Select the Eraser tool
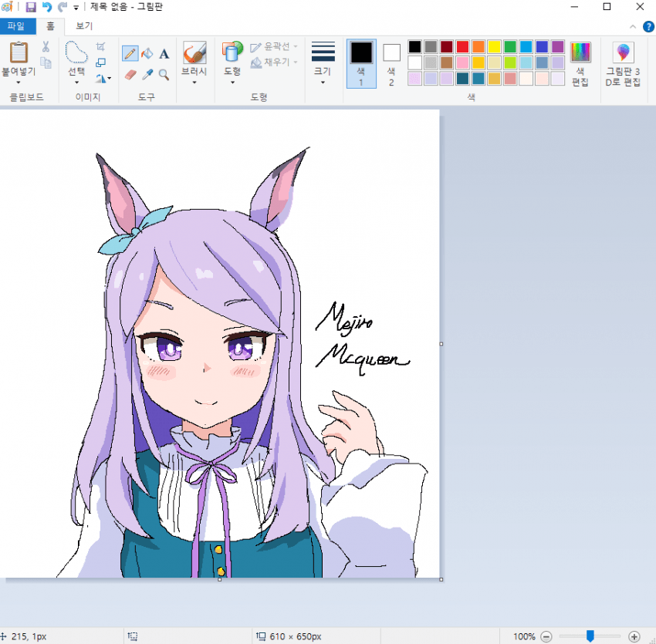Screen dimensions: 656x644 [130, 75]
